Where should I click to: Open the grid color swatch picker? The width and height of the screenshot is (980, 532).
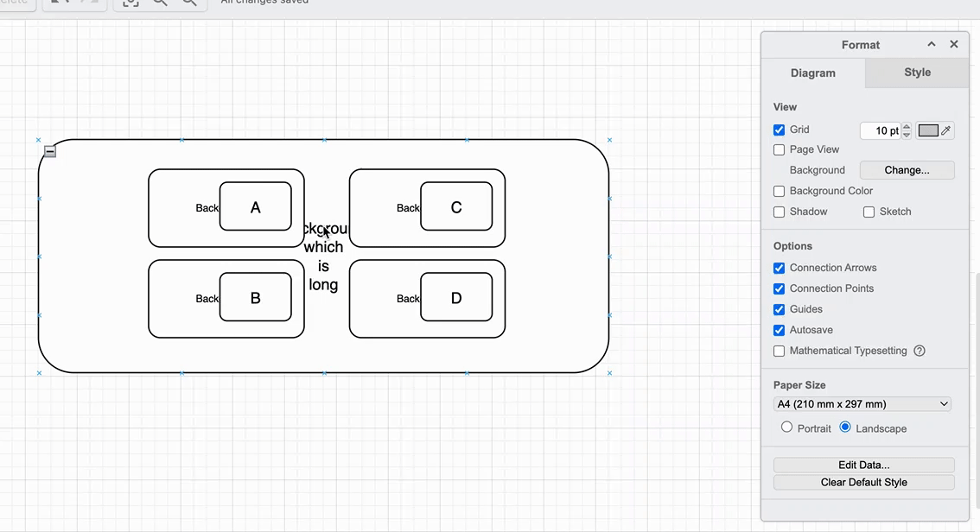point(929,130)
